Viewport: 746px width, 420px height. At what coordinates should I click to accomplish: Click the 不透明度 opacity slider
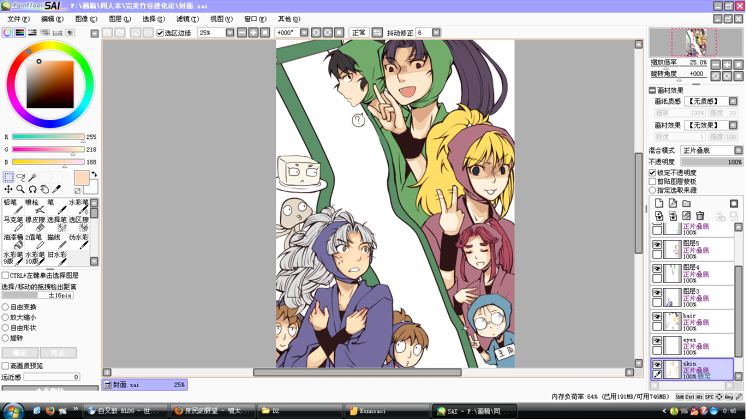pyautogui.click(x=712, y=162)
